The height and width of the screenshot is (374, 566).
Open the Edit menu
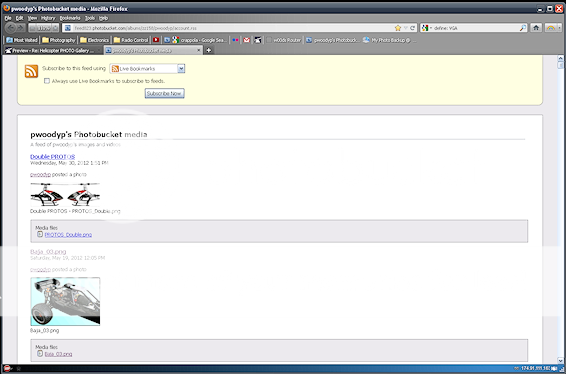19,18
